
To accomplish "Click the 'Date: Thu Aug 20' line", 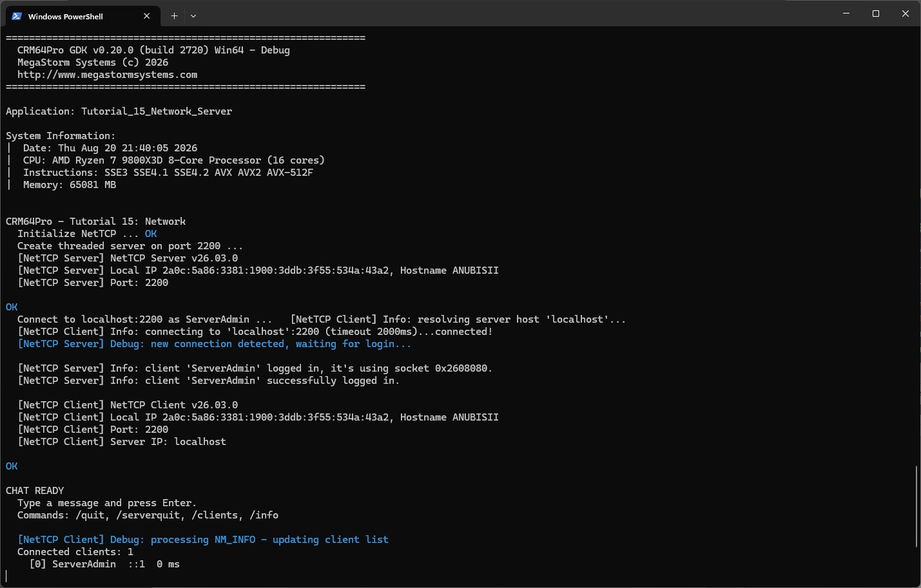I will point(110,148).
